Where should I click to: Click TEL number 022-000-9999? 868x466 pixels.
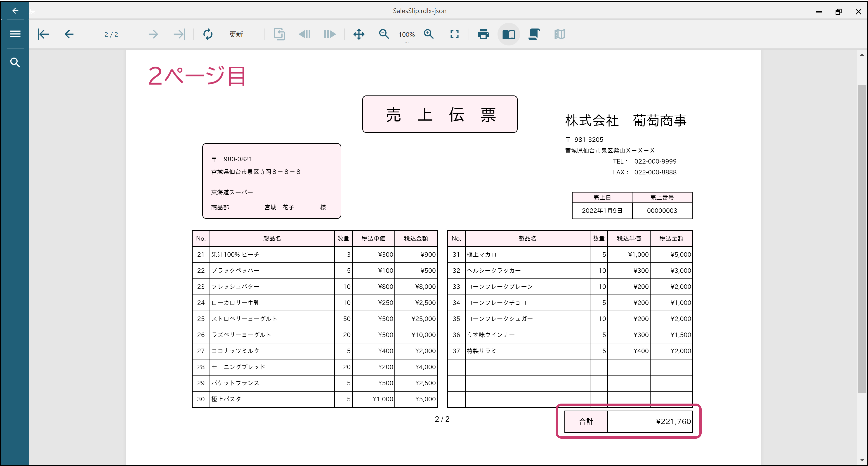tap(655, 161)
